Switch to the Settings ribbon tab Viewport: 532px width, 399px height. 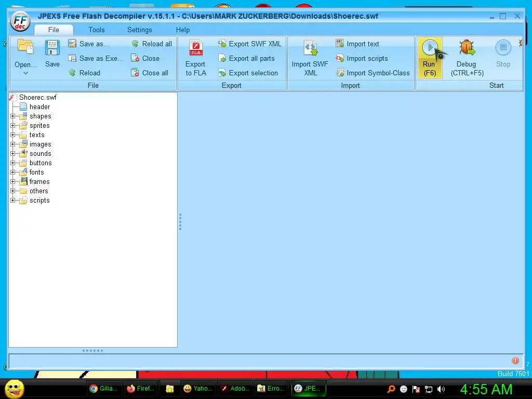[x=139, y=30]
